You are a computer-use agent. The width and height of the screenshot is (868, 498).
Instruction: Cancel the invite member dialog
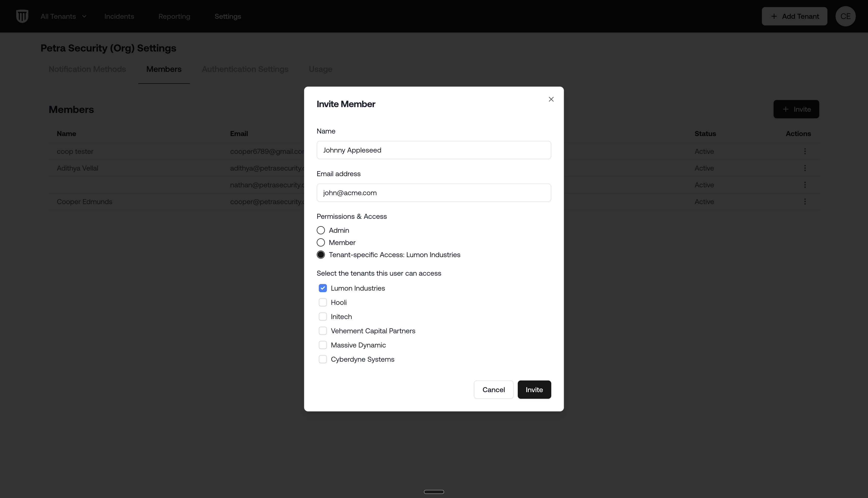493,390
